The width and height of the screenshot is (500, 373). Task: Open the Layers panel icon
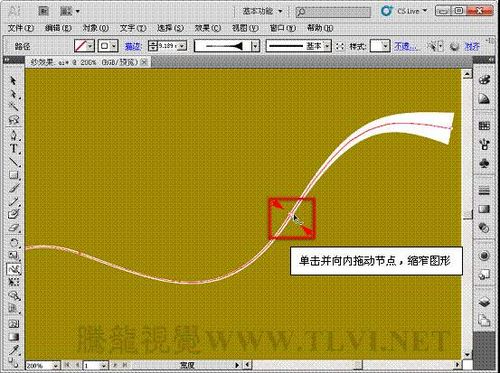[484, 303]
